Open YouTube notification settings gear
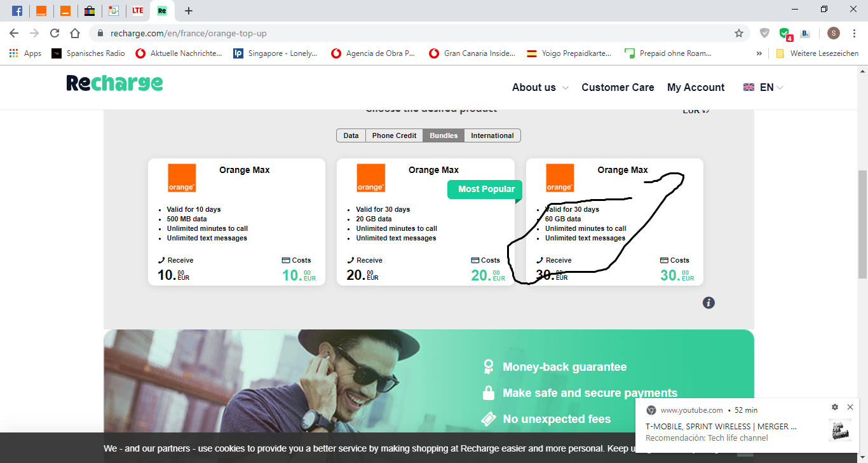Image resolution: width=868 pixels, height=463 pixels. pyautogui.click(x=835, y=407)
